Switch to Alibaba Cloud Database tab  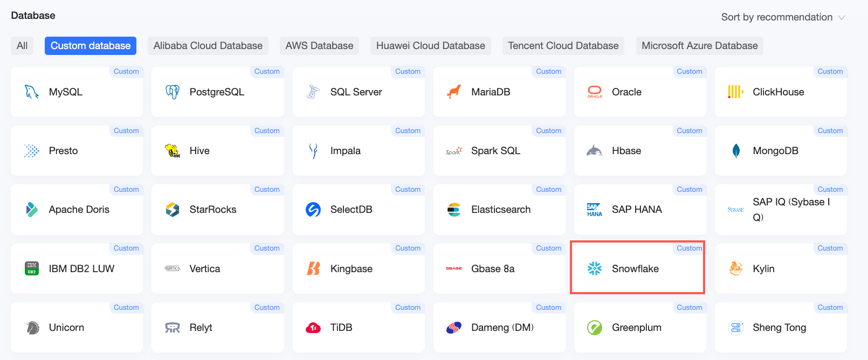[x=208, y=46]
